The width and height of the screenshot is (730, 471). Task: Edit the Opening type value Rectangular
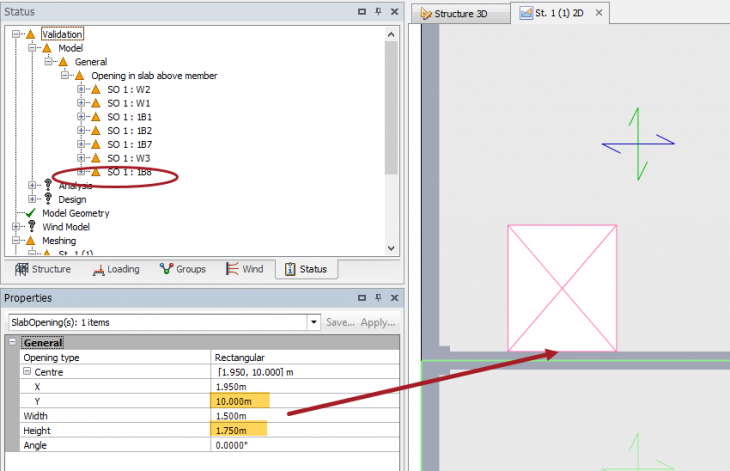tap(305, 357)
